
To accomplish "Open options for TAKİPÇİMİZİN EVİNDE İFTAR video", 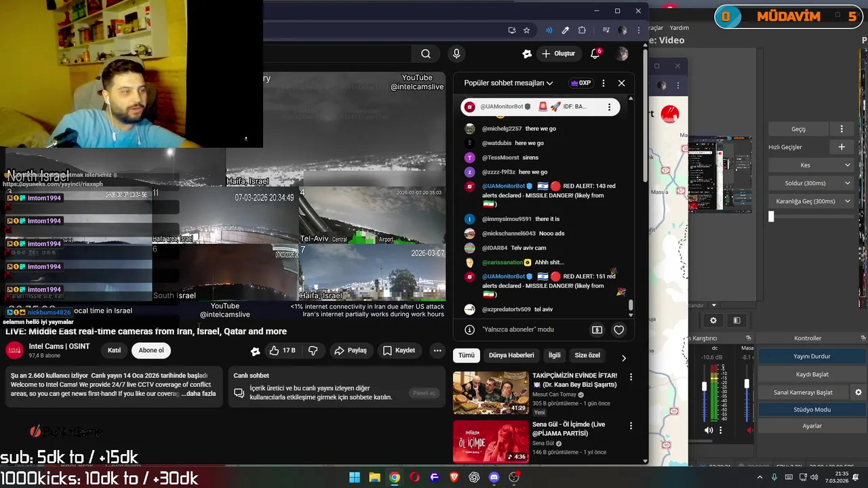I will [x=631, y=377].
